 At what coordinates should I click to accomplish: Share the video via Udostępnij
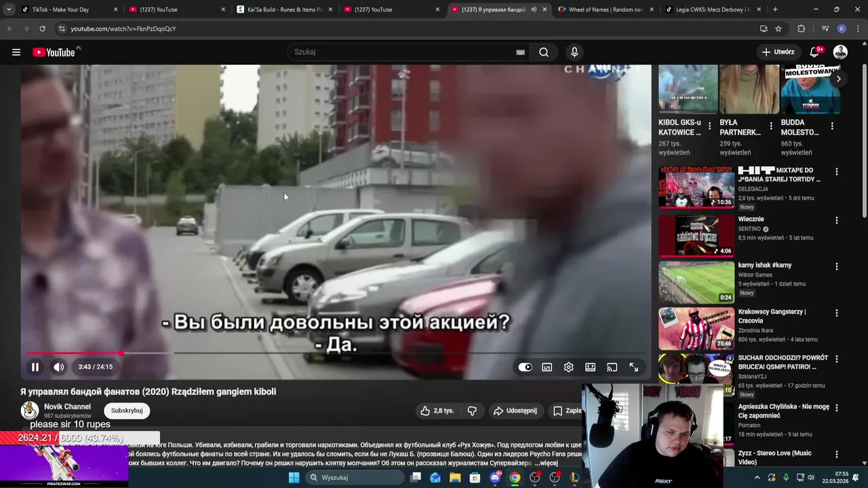515,411
